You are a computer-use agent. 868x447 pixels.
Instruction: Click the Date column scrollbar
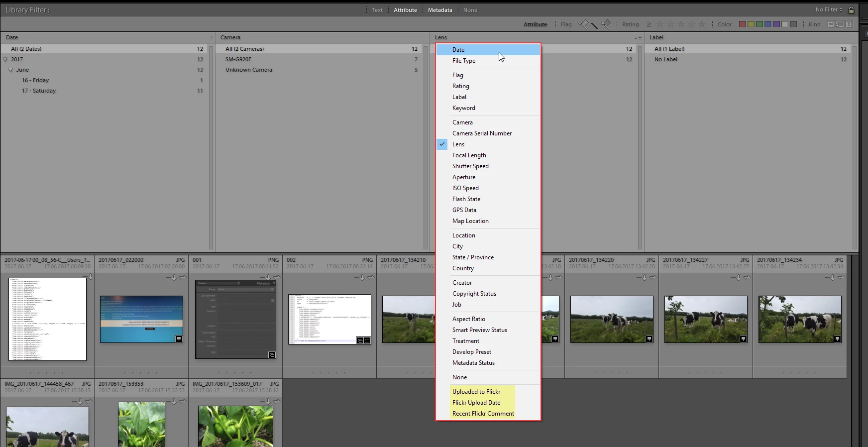211,147
